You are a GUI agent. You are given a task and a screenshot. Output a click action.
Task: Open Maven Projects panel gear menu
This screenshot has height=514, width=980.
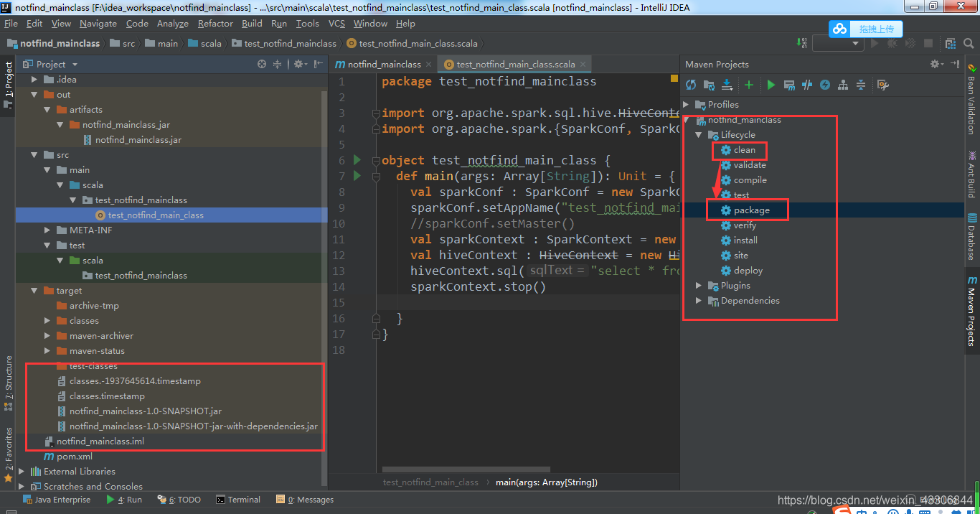click(937, 64)
